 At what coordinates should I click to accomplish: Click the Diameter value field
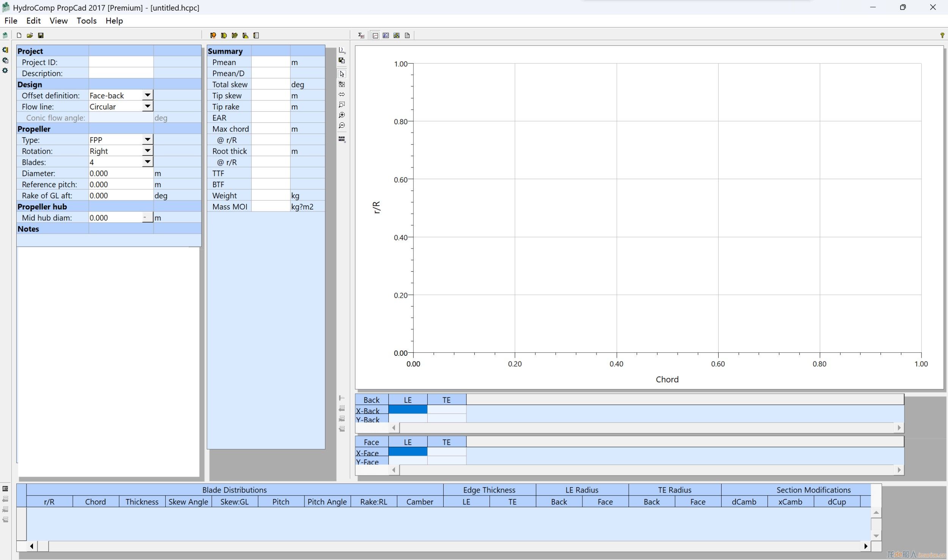(x=121, y=173)
